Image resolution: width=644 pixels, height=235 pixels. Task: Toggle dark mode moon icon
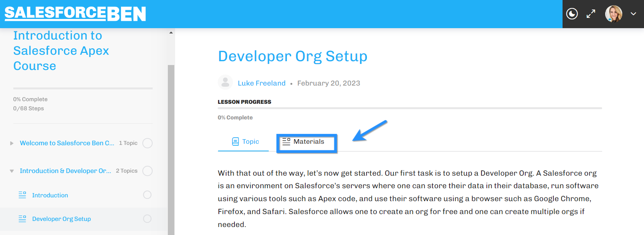point(572,14)
